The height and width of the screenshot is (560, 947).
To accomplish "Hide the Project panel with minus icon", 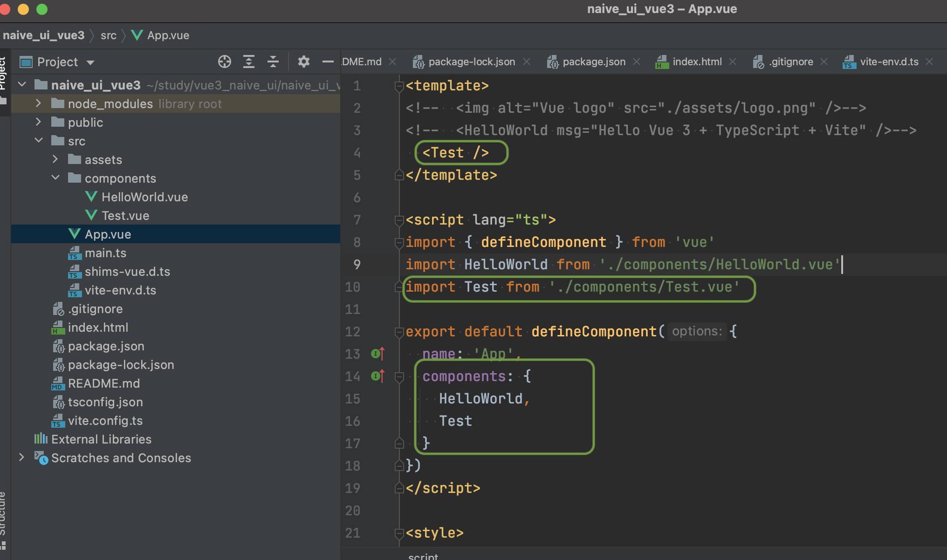I will point(328,61).
